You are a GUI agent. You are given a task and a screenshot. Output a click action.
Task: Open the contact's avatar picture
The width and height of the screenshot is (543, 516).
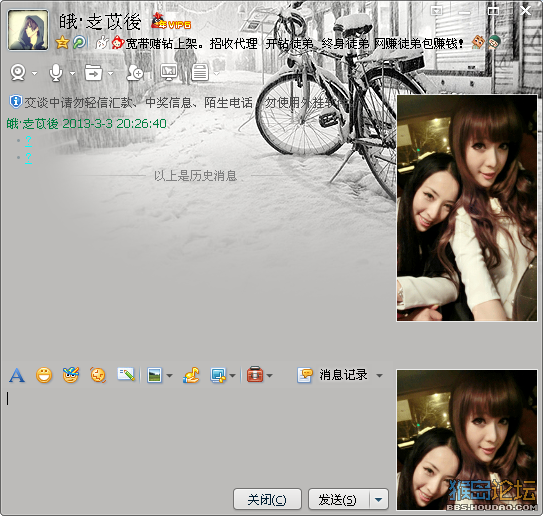[x=28, y=30]
